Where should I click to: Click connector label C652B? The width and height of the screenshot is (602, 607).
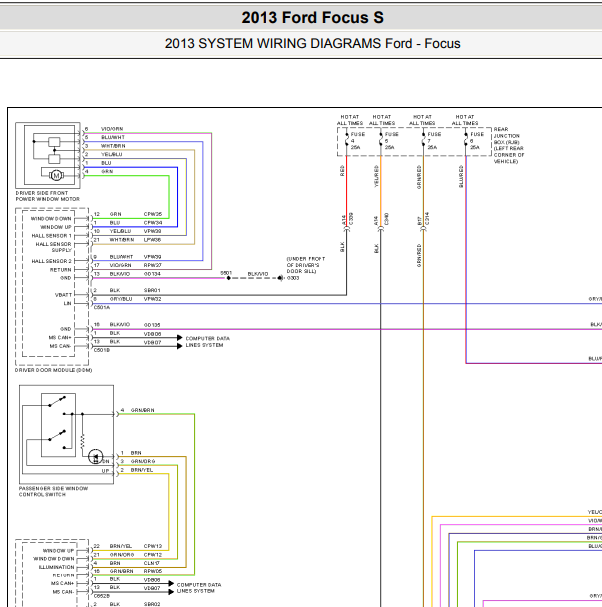[x=102, y=596]
